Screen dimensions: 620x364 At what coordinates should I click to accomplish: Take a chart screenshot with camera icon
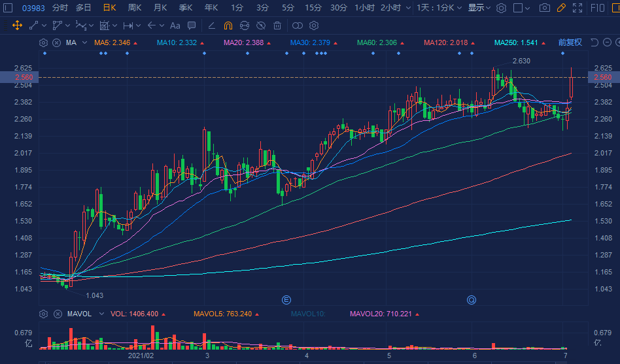pyautogui.click(x=545, y=8)
